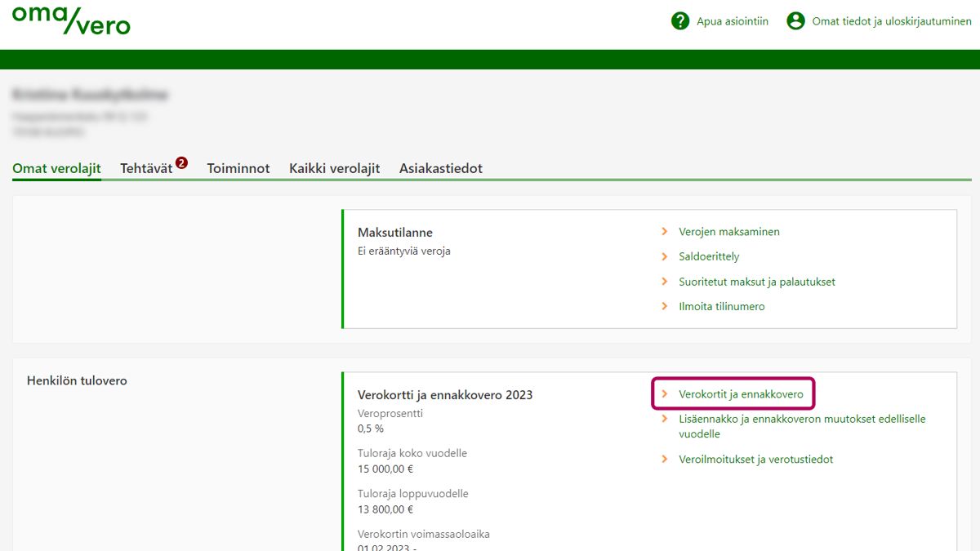
Task: Open the Toiminnot tab
Action: click(238, 168)
